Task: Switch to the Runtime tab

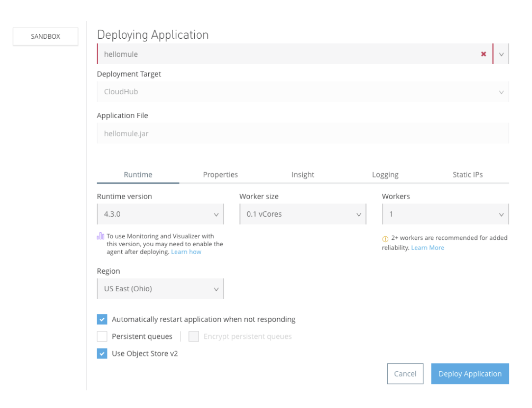Action: click(x=138, y=175)
